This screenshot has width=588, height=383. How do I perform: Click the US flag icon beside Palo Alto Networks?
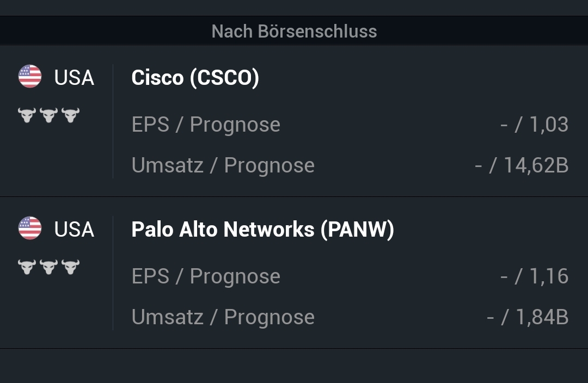30,228
